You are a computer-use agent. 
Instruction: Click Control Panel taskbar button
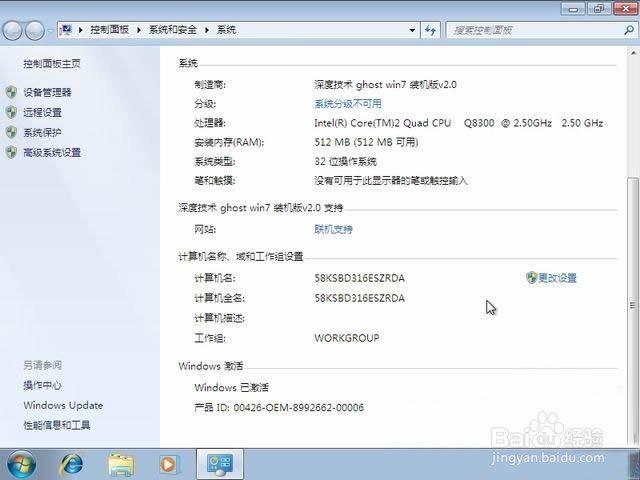pos(220,464)
